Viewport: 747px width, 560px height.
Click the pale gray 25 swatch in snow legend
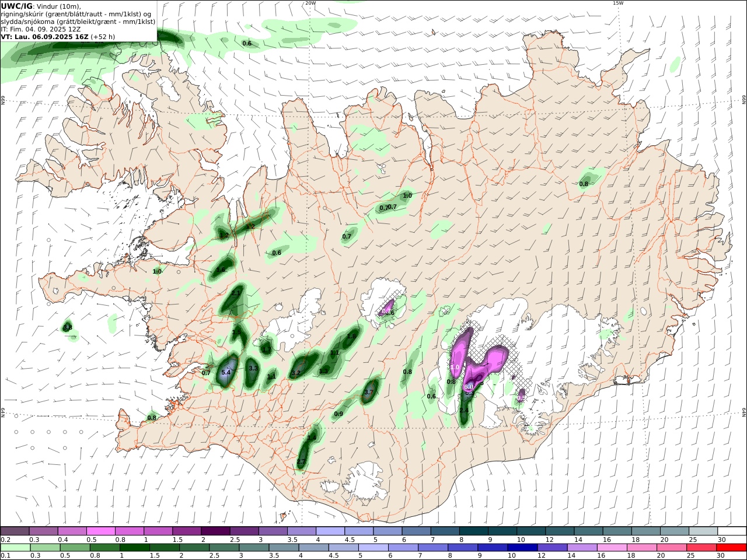(703, 531)
